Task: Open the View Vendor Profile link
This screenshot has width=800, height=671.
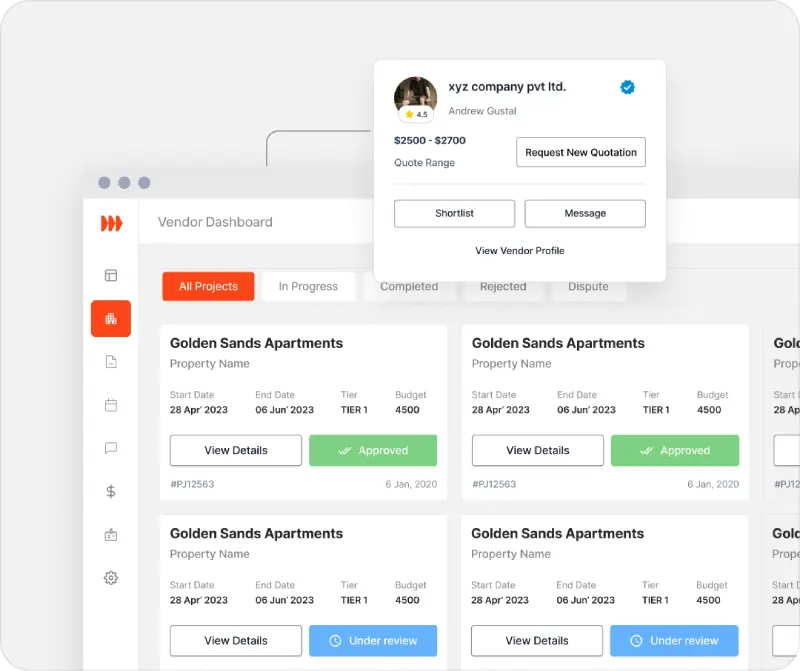Action: point(520,251)
